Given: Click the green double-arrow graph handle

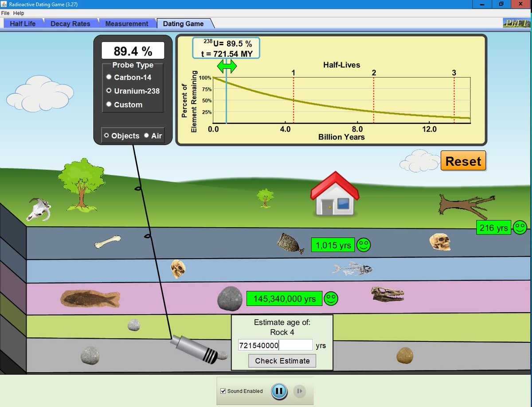Looking at the screenshot, I should pyautogui.click(x=227, y=66).
